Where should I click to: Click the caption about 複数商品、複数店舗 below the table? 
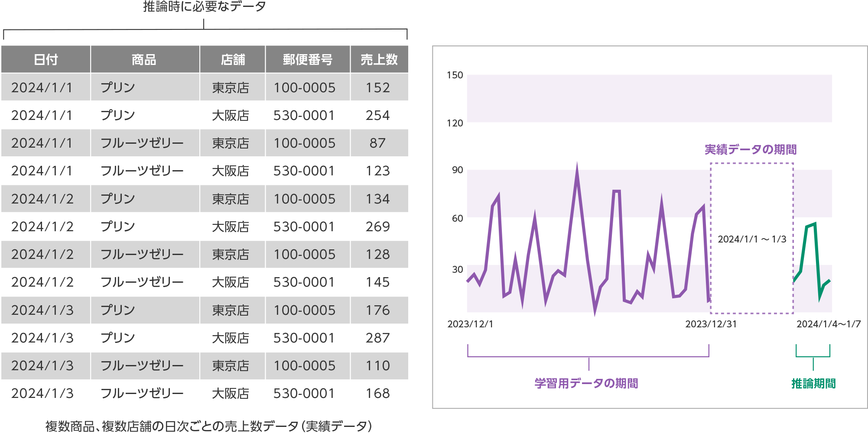point(208,426)
